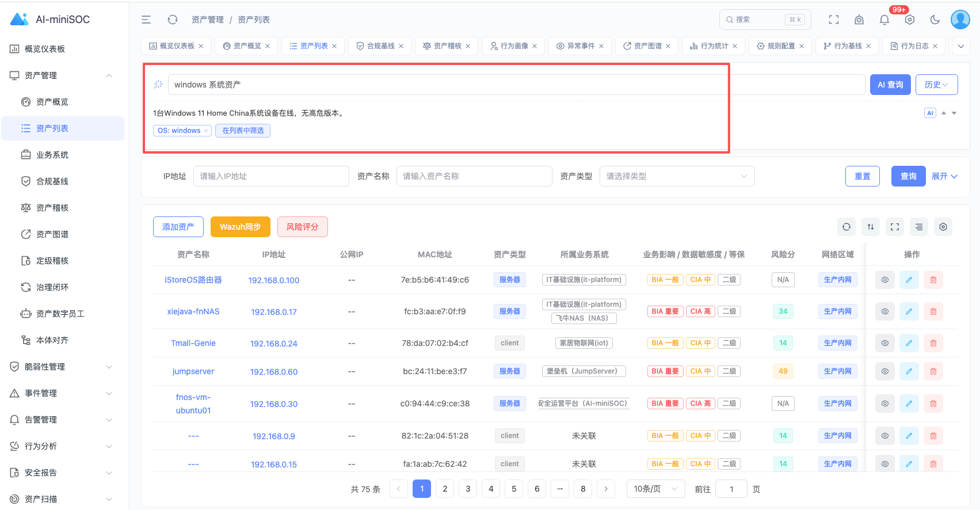Open the tab overflow dropdown arrow

click(x=961, y=46)
